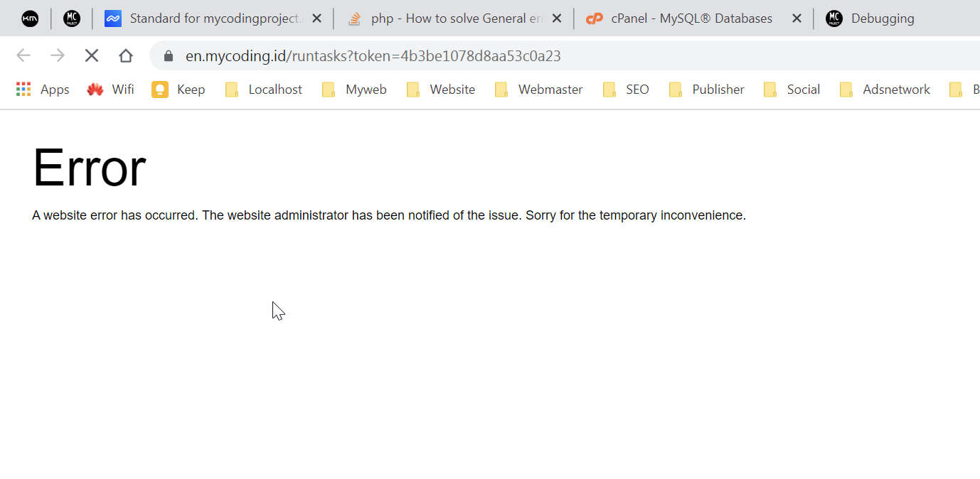Expand the Myweb bookmark folder

pyautogui.click(x=354, y=90)
